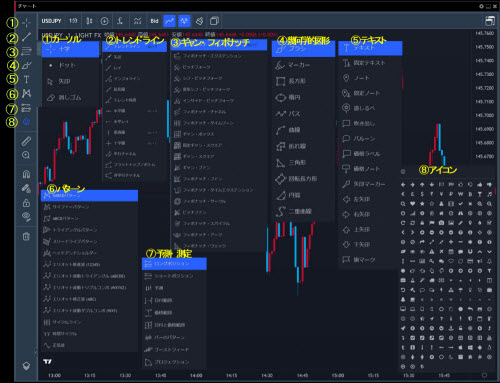
Task: Click the camera icon in the icon grid
Action: point(441,223)
